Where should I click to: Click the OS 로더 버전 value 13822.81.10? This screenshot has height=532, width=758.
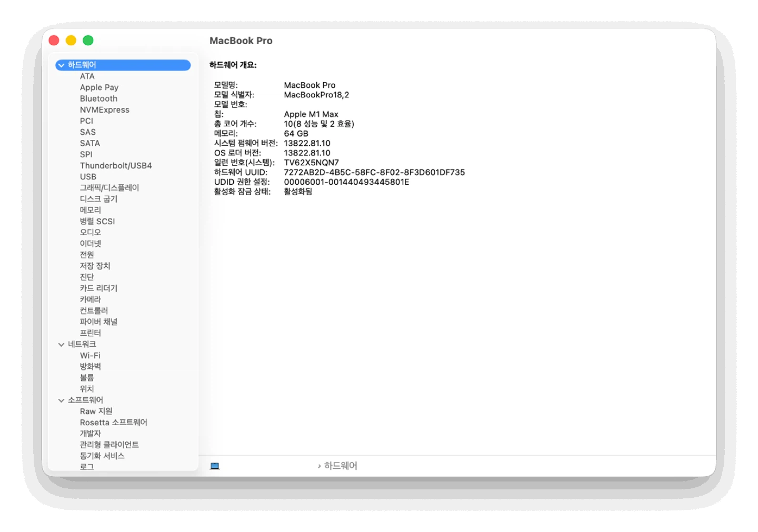click(x=307, y=153)
